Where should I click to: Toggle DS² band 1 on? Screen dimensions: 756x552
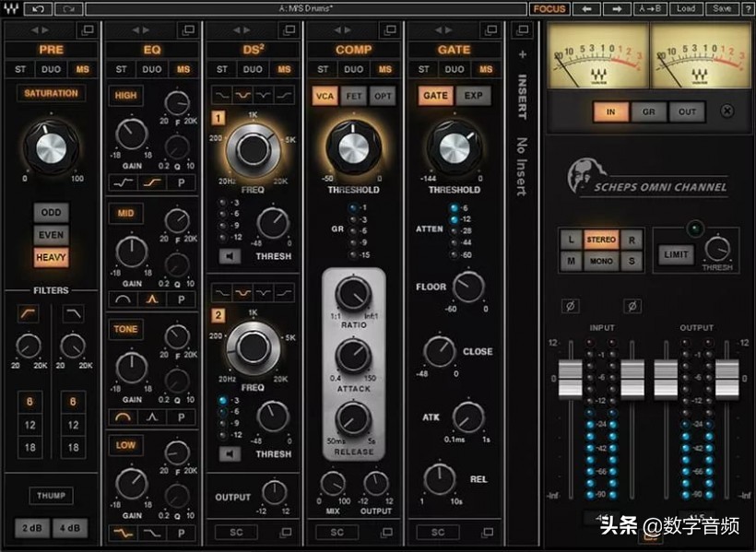point(218,118)
